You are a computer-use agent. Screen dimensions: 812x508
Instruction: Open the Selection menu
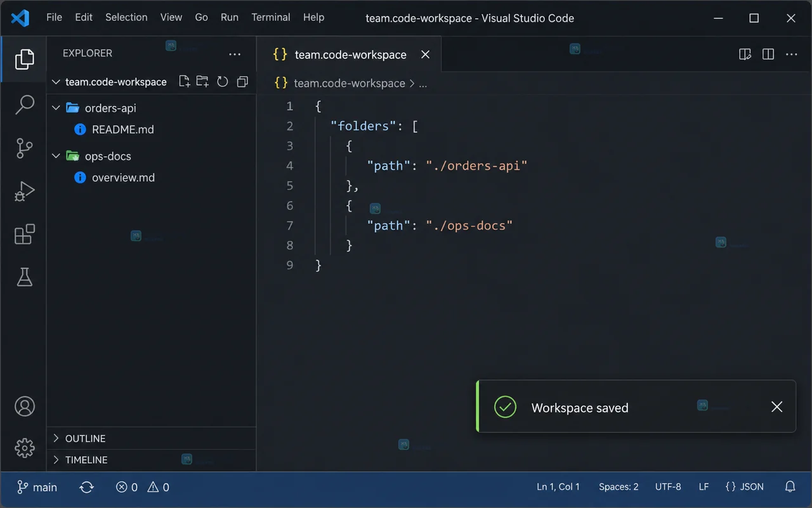[126, 17]
